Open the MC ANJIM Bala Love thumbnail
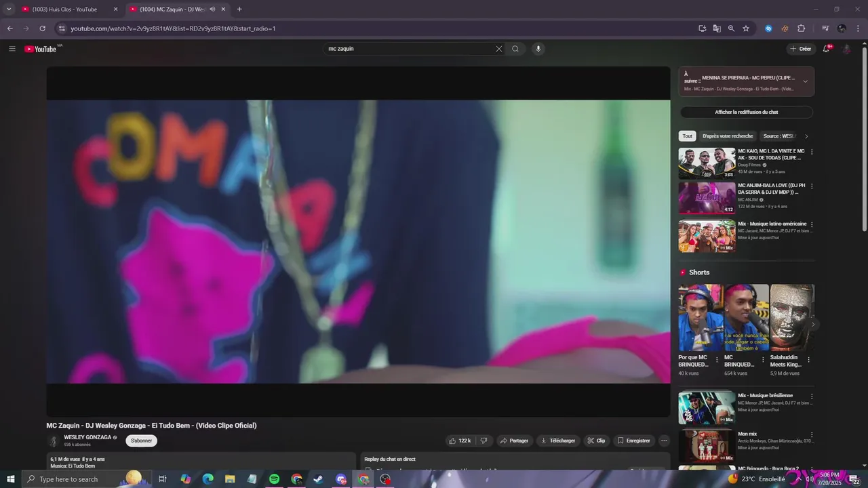868x488 pixels. pos(707,198)
